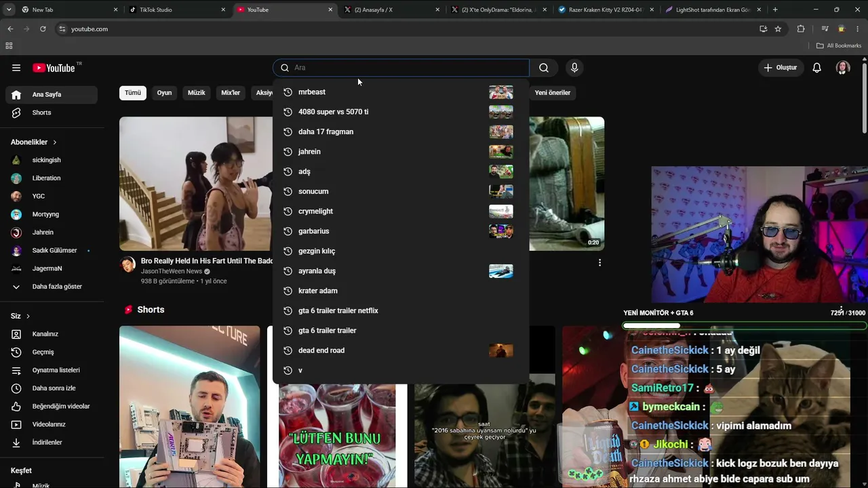
Task: Go to Ana Sayfa in sidebar
Action: (52, 95)
